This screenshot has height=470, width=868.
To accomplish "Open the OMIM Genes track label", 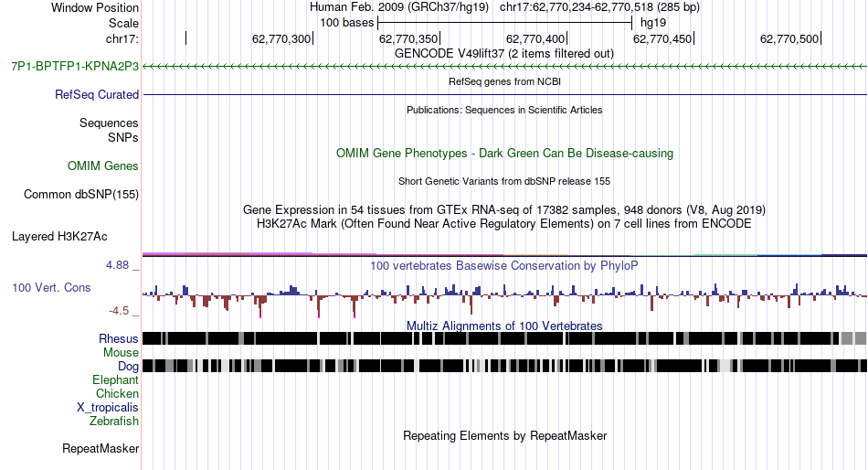I will [x=103, y=166].
